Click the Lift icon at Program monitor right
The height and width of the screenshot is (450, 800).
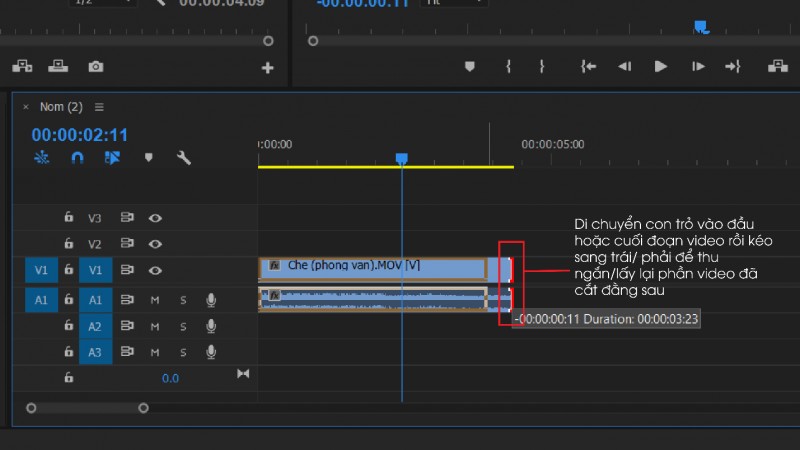coord(778,66)
